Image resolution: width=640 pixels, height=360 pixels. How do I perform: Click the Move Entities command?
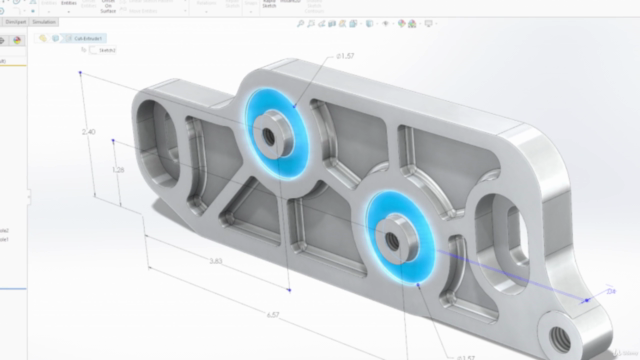tap(142, 11)
